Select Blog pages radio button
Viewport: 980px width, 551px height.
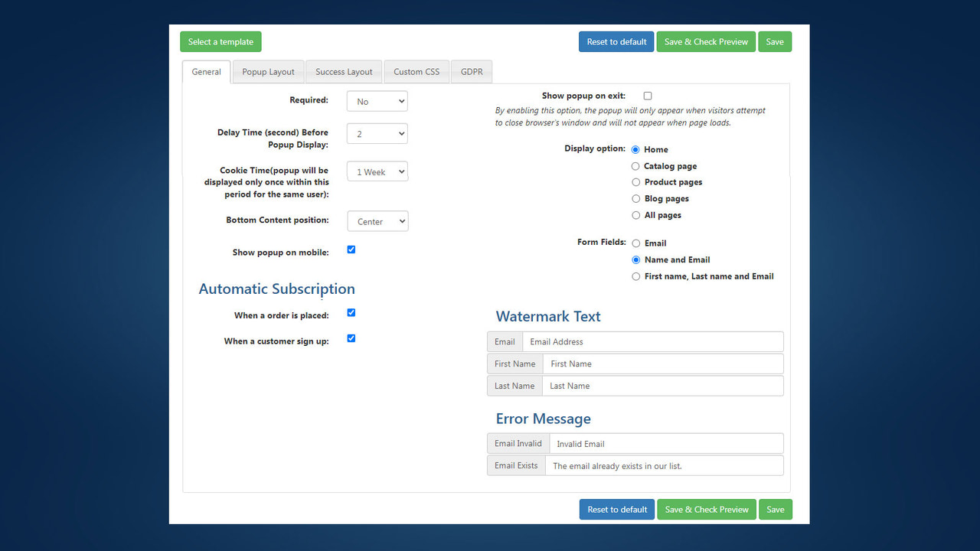635,198
